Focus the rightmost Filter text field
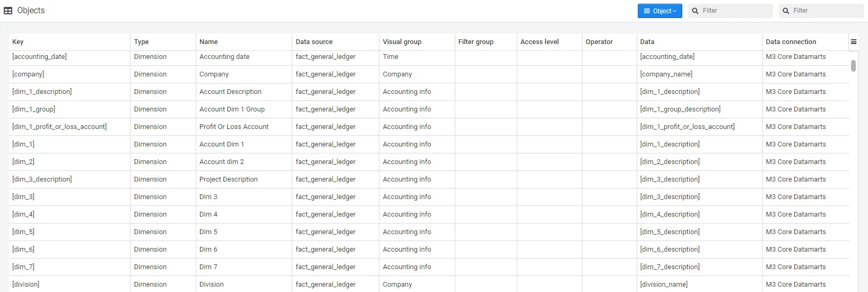 (x=826, y=11)
